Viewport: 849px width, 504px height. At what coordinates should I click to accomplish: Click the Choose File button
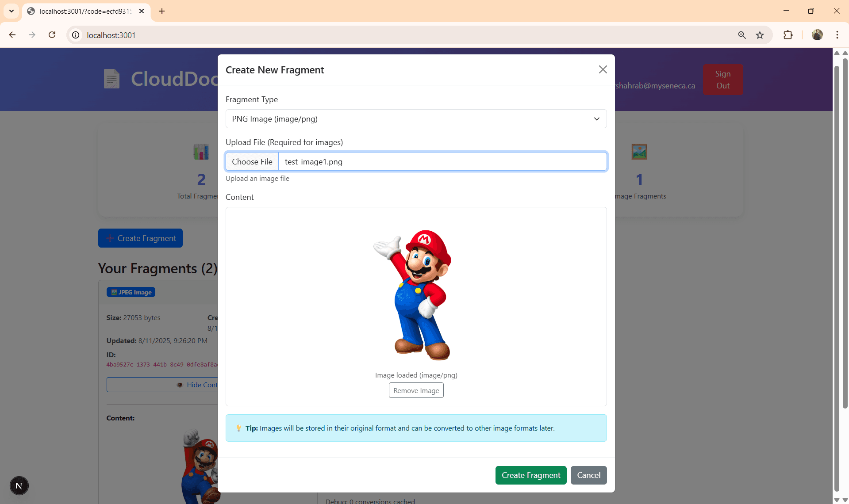point(252,162)
